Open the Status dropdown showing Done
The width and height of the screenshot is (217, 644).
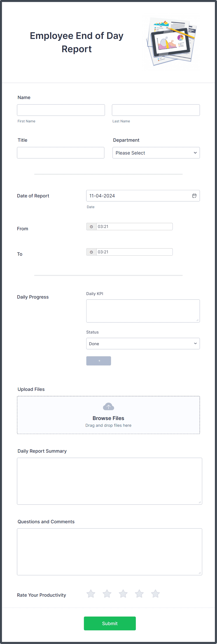coord(143,344)
